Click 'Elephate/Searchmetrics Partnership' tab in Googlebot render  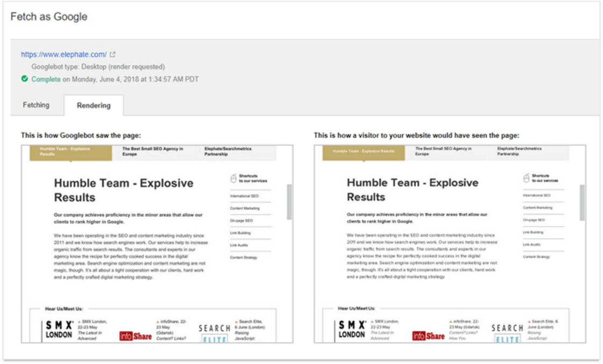tap(228, 151)
